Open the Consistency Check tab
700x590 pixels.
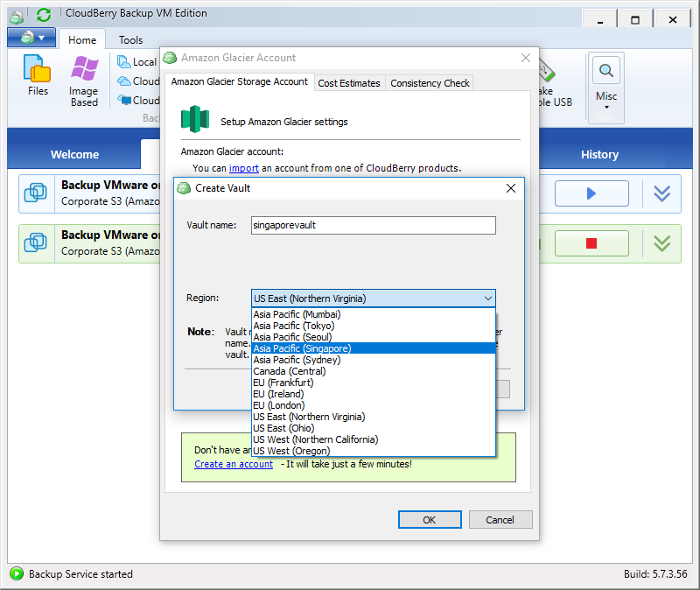pos(430,83)
